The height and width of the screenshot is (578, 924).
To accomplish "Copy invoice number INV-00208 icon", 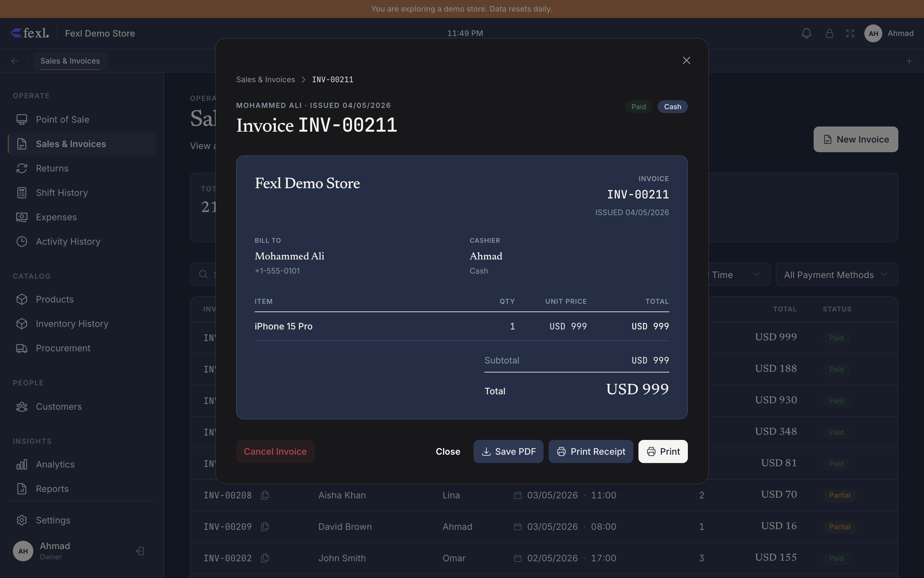I will tap(265, 495).
